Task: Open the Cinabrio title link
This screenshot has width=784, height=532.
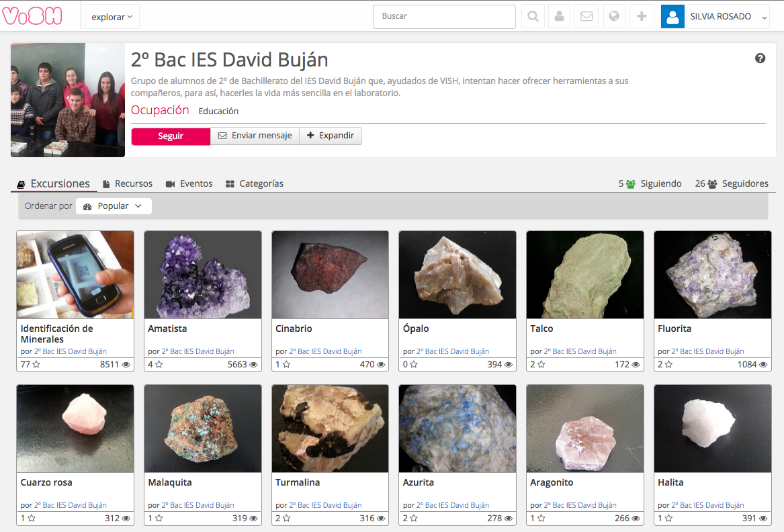Action: pos(294,328)
